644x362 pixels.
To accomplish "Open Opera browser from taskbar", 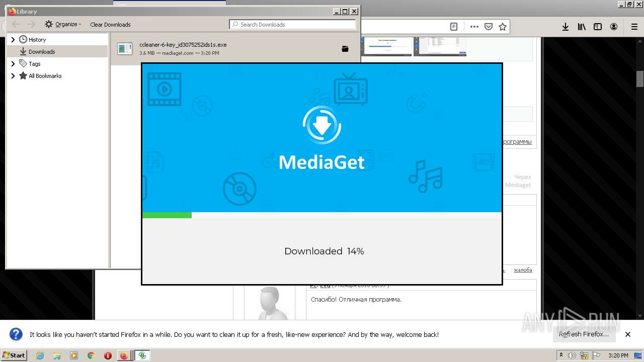I will (108, 355).
